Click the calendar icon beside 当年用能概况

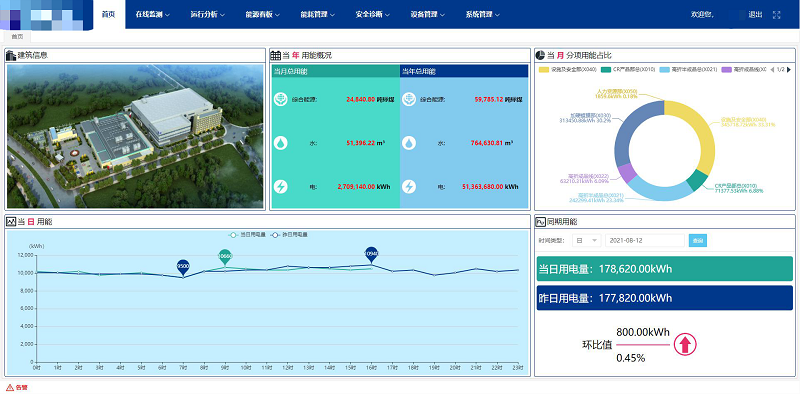[276, 55]
